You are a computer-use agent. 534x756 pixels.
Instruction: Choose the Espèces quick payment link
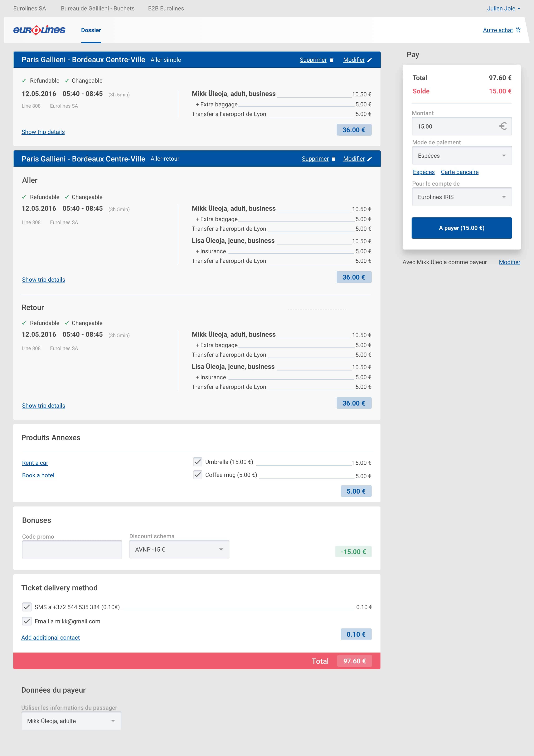pos(424,172)
